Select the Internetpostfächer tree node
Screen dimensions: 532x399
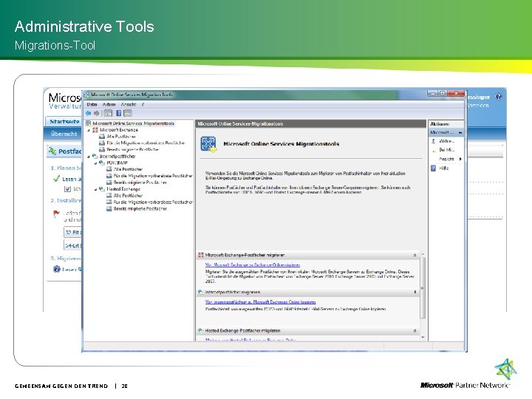117,157
